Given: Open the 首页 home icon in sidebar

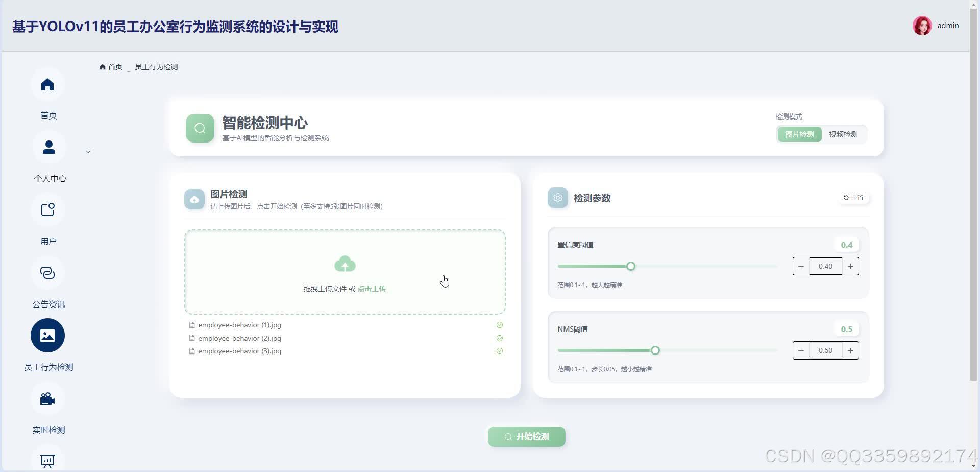Looking at the screenshot, I should point(47,84).
